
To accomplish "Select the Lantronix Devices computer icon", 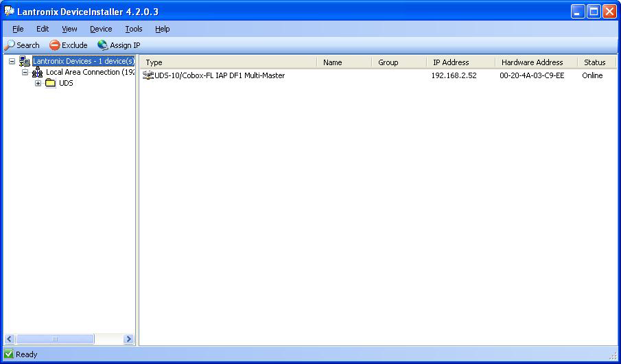I will 25,61.
